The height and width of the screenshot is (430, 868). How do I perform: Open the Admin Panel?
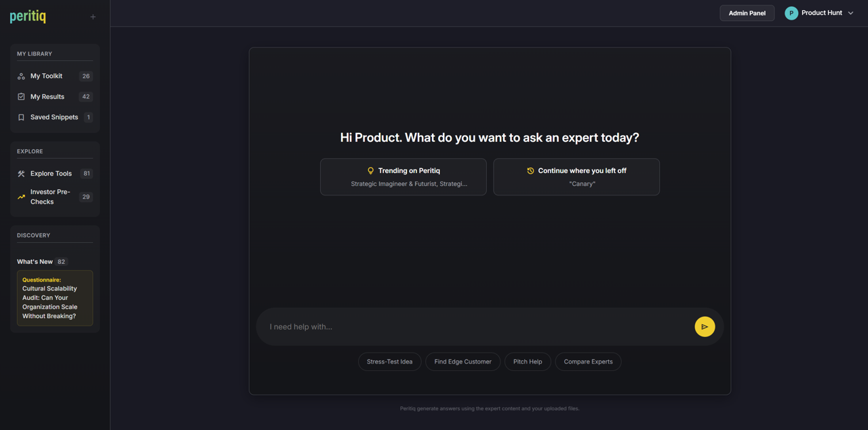(747, 12)
